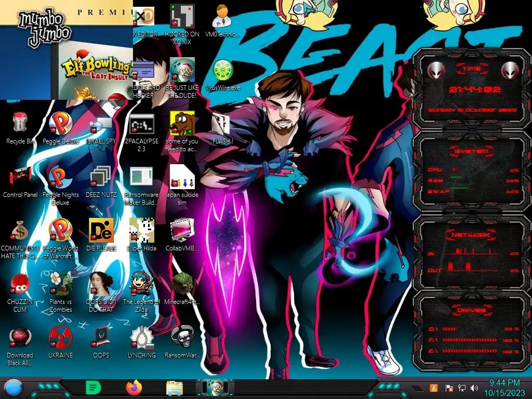Open the Java tray icon

click(x=433, y=388)
